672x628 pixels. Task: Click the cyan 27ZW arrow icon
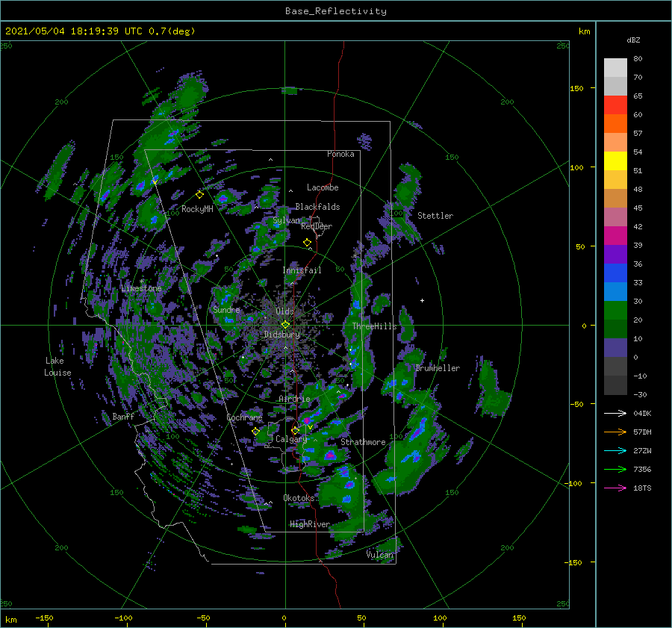coord(615,450)
